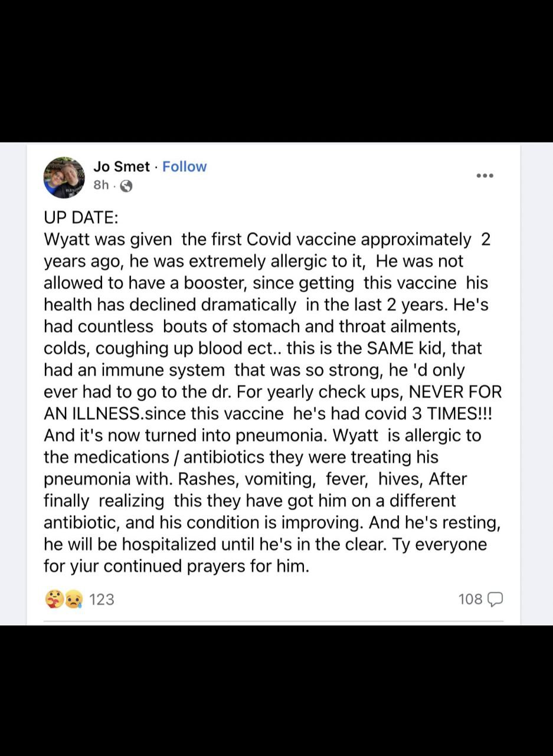Click the "UP DATE:" heading text
The width and height of the screenshot is (553, 756).
[x=81, y=217]
